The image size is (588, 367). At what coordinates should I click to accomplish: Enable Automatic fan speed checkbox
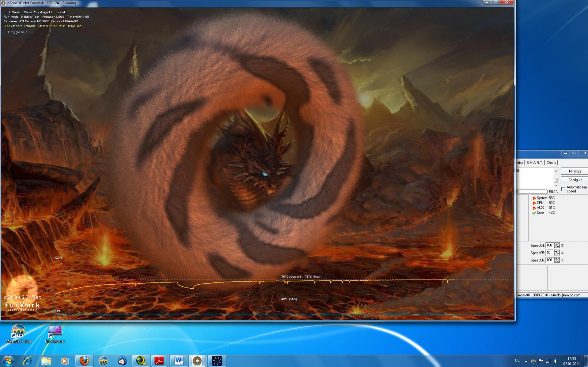(x=563, y=189)
